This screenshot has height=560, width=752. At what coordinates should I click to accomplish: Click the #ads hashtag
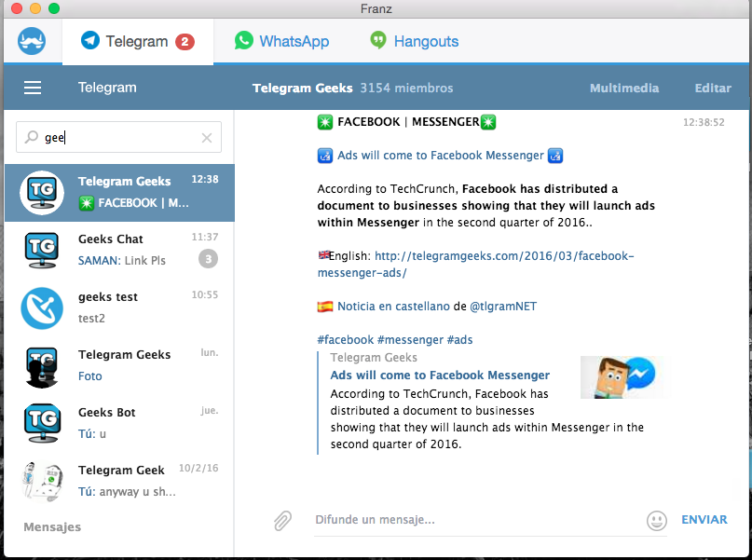click(459, 340)
